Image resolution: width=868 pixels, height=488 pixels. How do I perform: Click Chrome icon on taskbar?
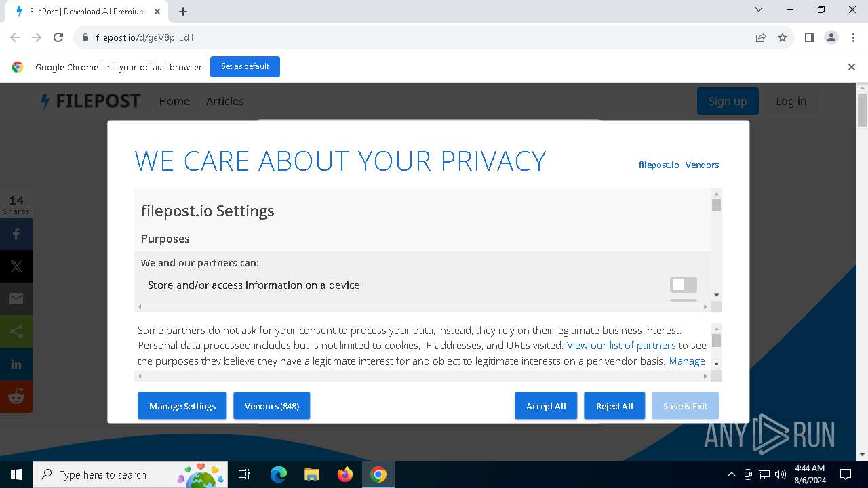[x=378, y=474]
